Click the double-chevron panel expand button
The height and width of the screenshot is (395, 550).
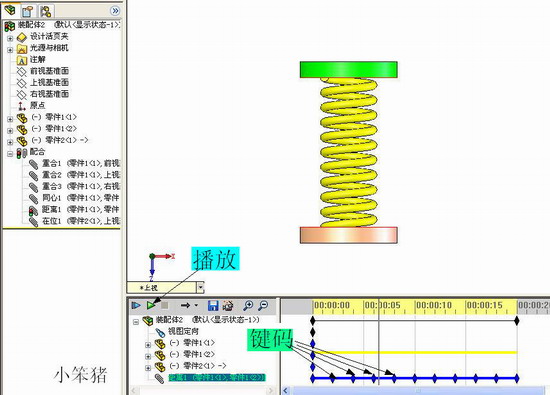(x=115, y=11)
